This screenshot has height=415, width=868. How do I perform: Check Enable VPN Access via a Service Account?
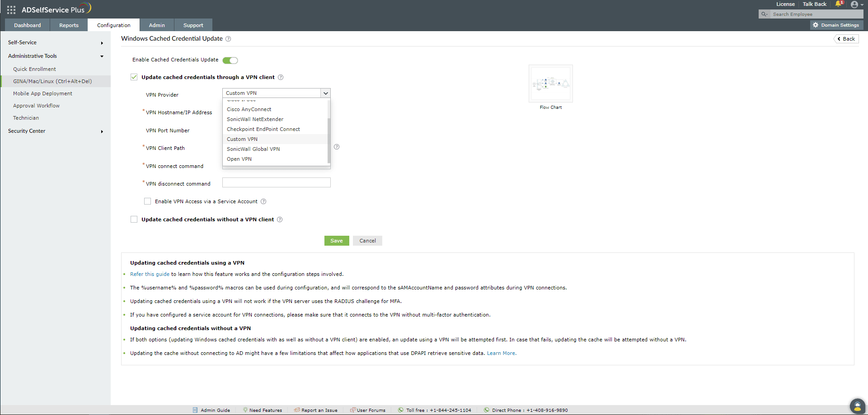pos(147,201)
